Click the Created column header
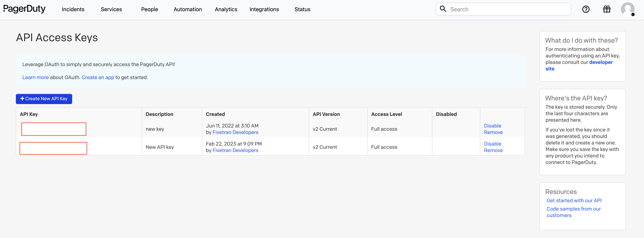Viewport: 644px width, 238px height. (215, 114)
